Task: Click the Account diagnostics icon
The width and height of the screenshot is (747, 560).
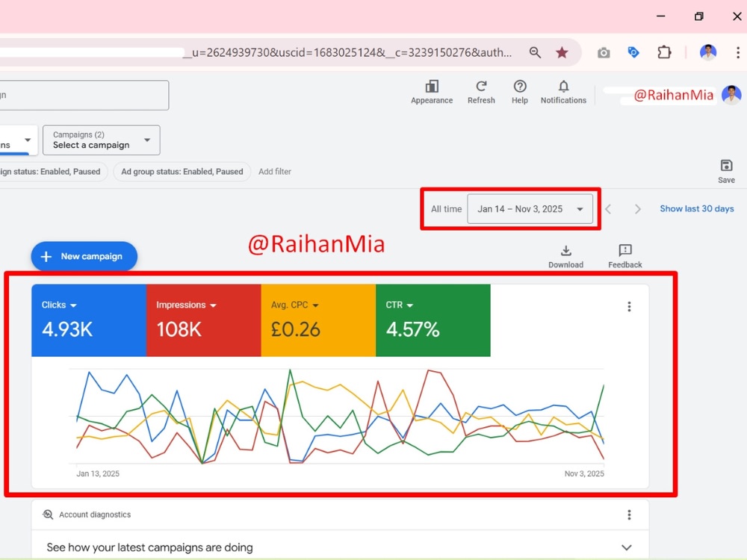Action: (48, 514)
